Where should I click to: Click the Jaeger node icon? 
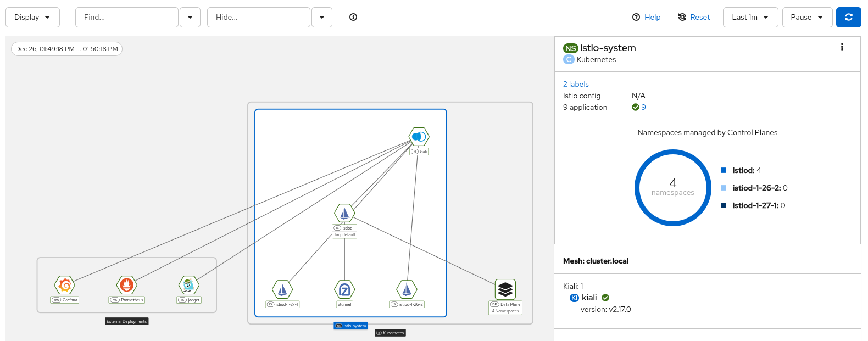188,286
